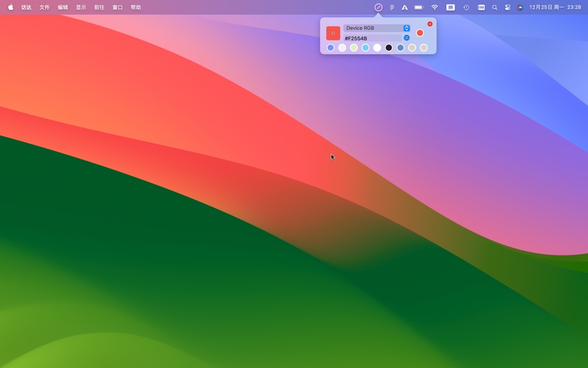Open the 前往 menu
This screenshot has height=368, width=588.
(100, 7)
